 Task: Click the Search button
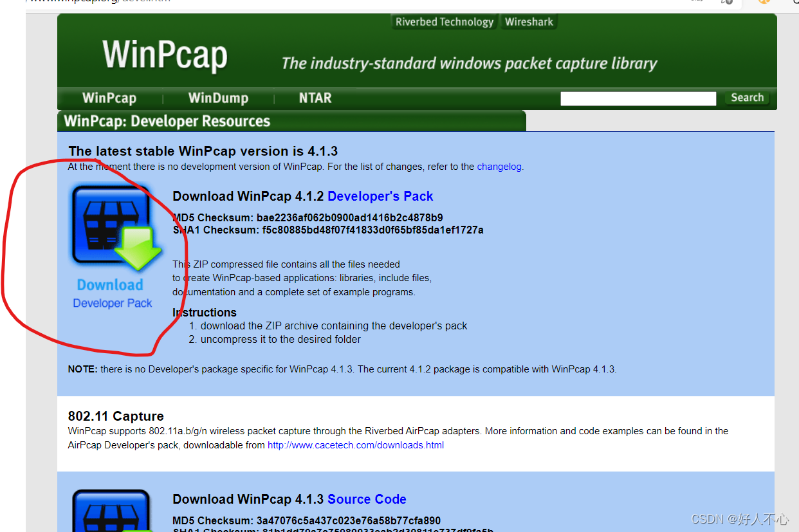pos(746,98)
